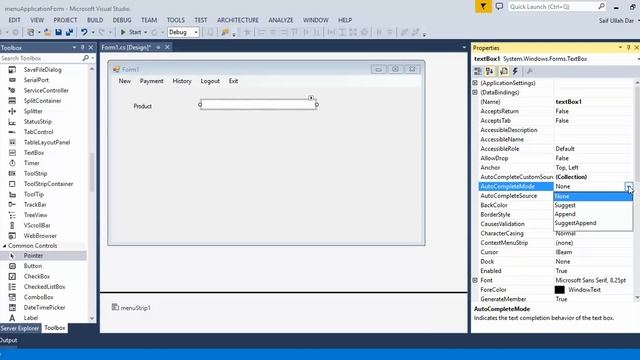The image size is (640, 360).
Task: Expand the (ApplicationSettings) property
Action: [475, 83]
